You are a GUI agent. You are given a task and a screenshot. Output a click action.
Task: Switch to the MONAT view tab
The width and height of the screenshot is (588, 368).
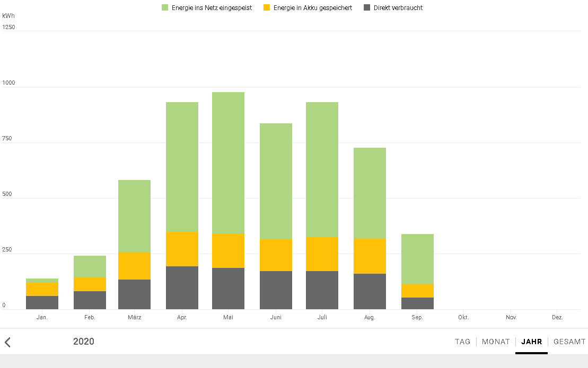(496, 342)
